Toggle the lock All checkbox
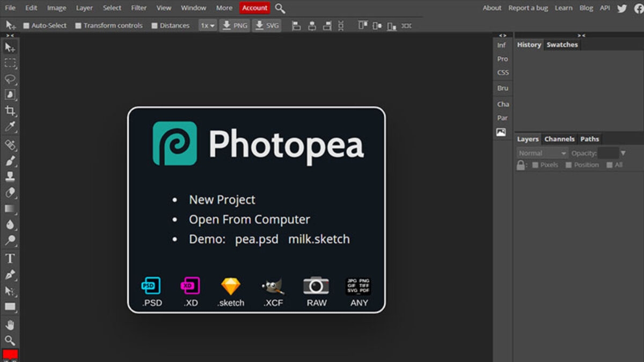Screen dimensions: 644x362 point(610,165)
